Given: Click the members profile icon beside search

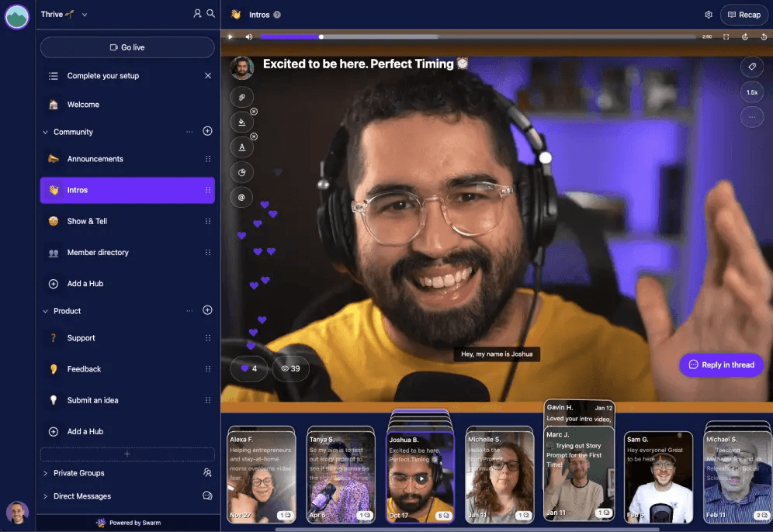Looking at the screenshot, I should (197, 14).
